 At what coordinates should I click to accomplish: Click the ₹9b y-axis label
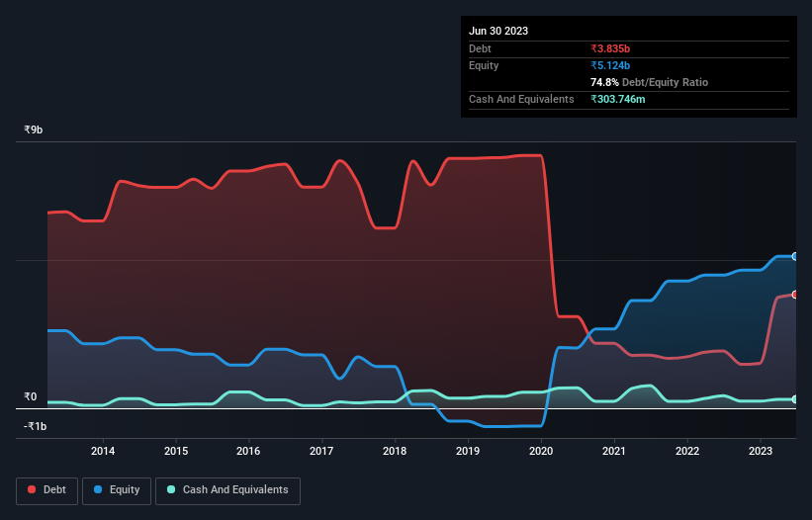[x=34, y=130]
